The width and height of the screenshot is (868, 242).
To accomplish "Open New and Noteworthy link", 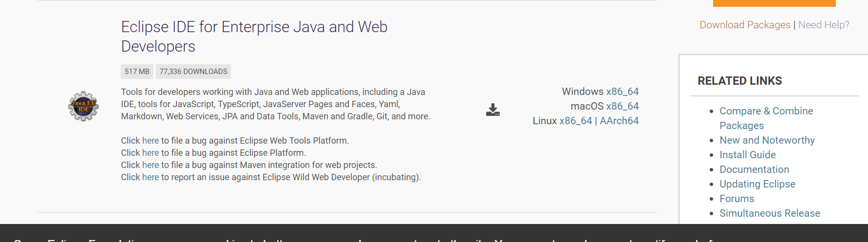I will click(x=767, y=140).
